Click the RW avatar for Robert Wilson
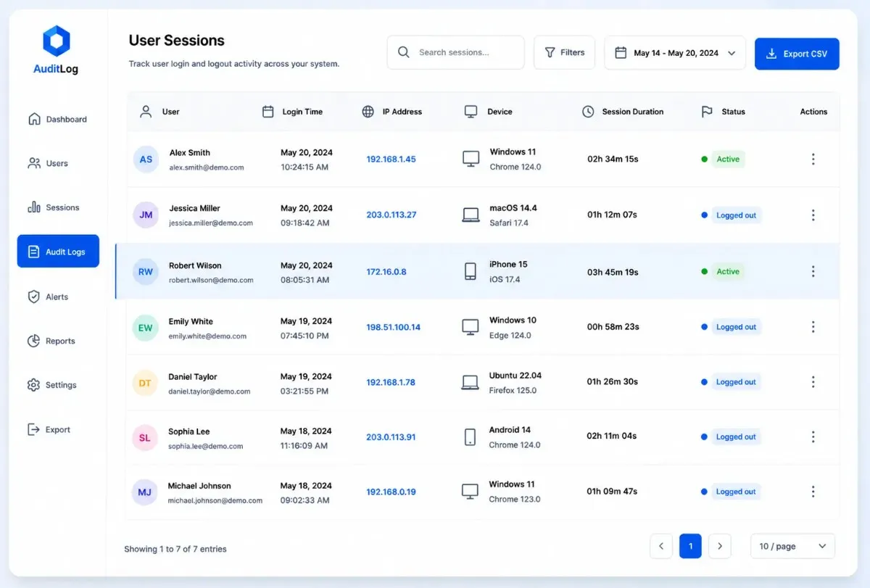The width and height of the screenshot is (870, 588). tap(146, 272)
